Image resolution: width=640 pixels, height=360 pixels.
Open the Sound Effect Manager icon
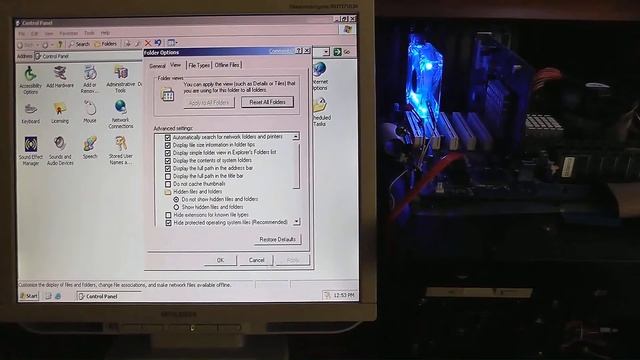click(x=31, y=151)
